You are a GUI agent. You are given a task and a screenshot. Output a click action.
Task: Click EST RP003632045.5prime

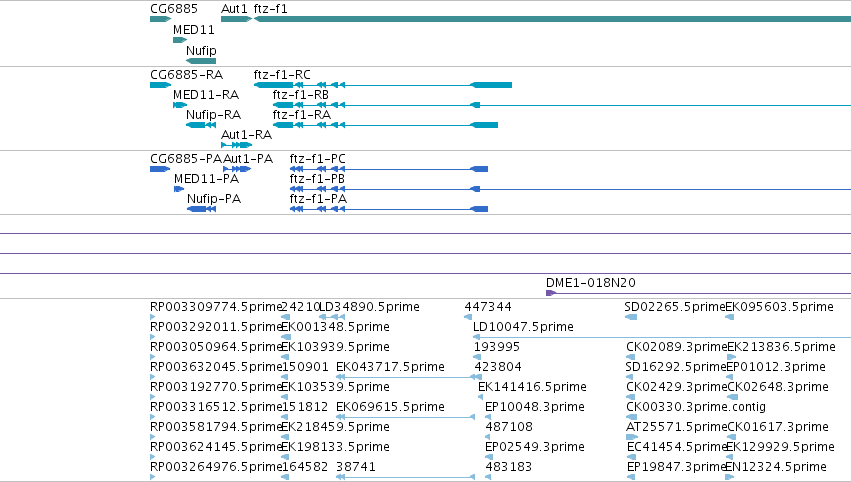click(216, 366)
